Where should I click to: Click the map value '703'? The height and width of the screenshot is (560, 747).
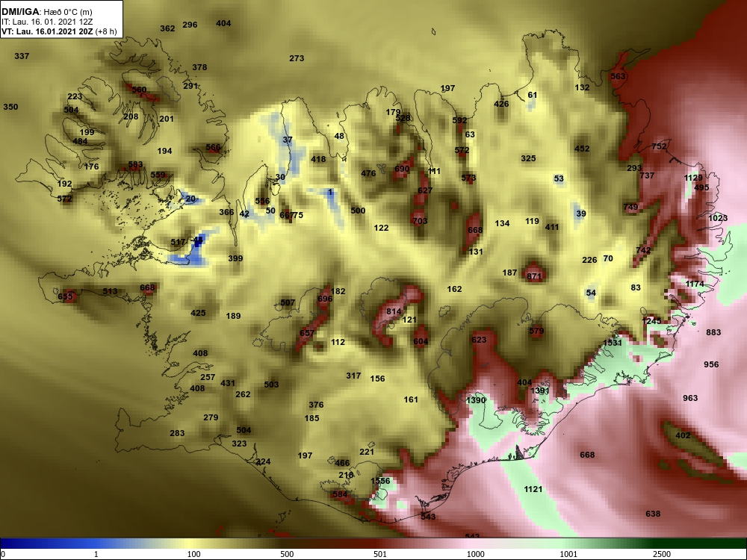click(420, 221)
